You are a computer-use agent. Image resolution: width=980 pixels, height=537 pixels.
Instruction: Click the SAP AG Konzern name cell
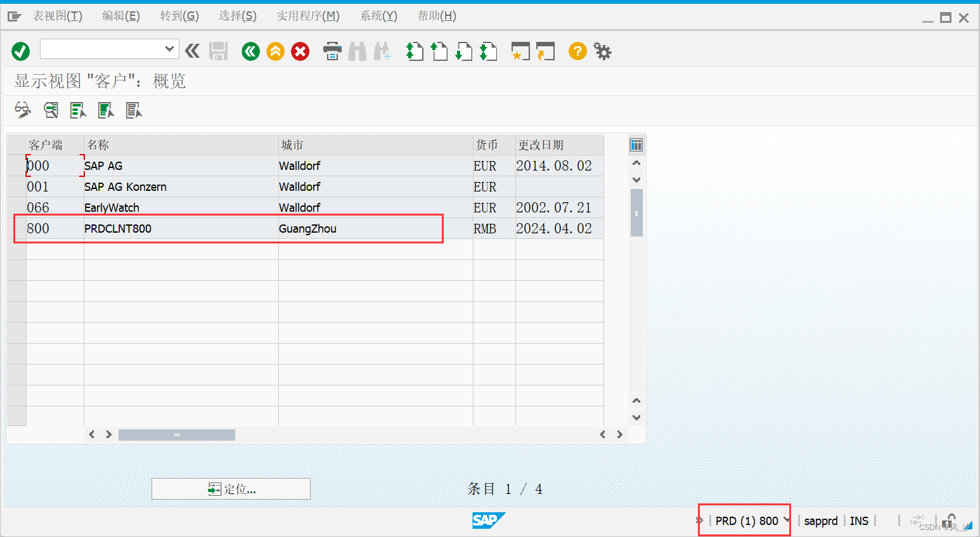(181, 186)
